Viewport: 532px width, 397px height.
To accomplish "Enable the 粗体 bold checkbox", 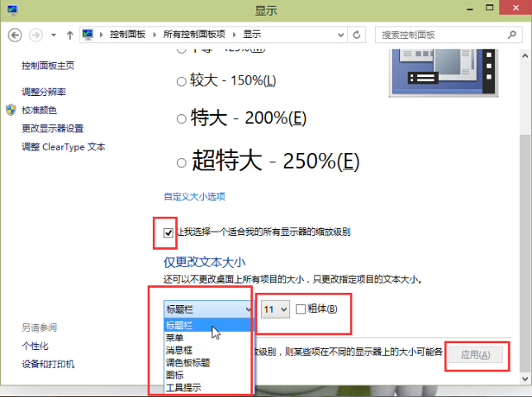I will pyautogui.click(x=301, y=309).
